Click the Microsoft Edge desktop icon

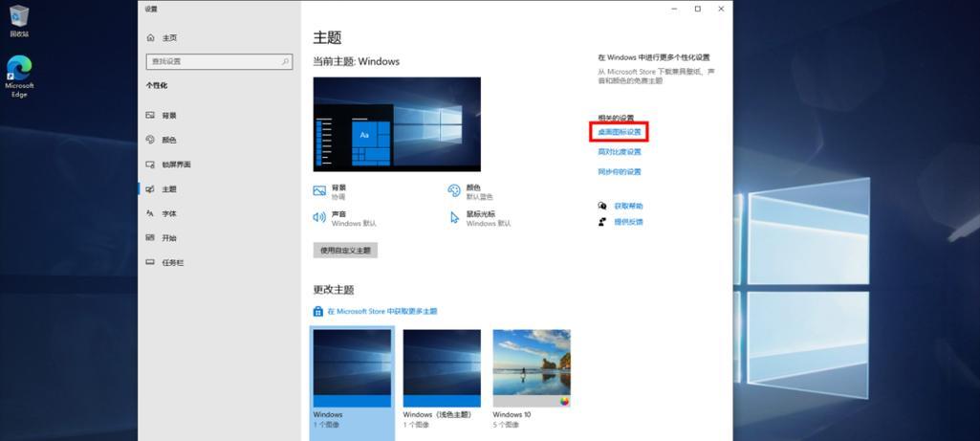tap(19, 77)
